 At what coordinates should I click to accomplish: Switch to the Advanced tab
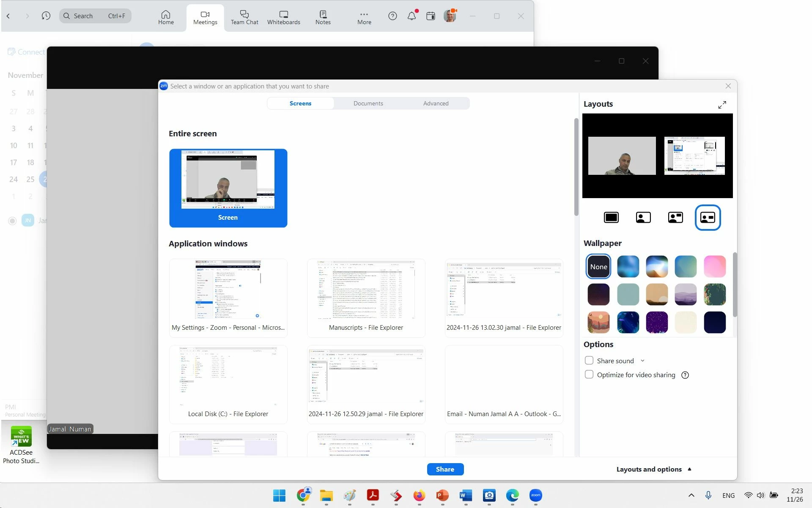point(436,103)
